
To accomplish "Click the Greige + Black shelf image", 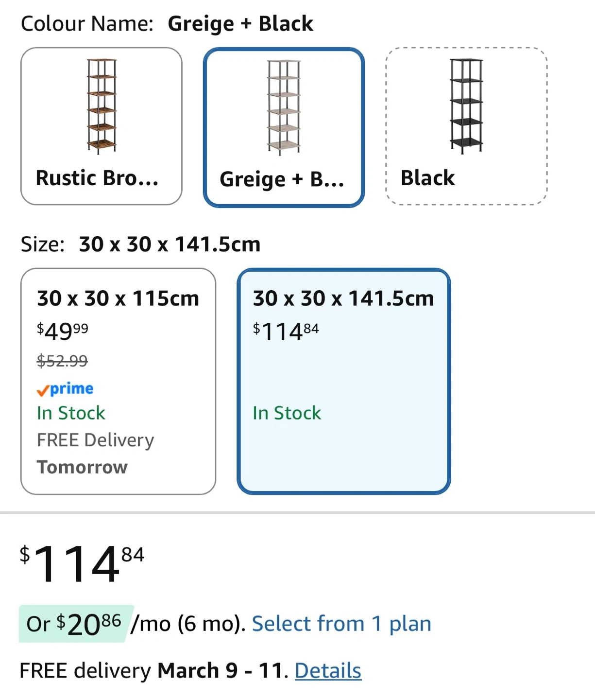I will point(284,107).
